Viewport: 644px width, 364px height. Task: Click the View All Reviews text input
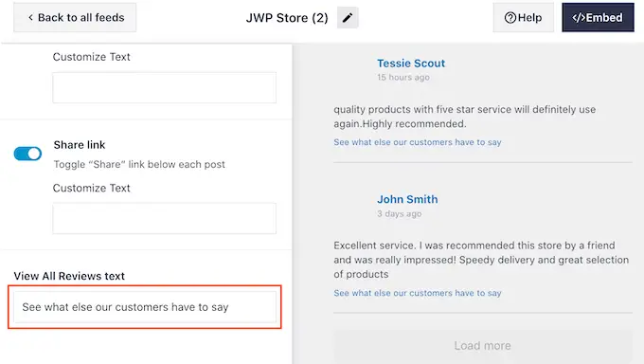click(145, 307)
